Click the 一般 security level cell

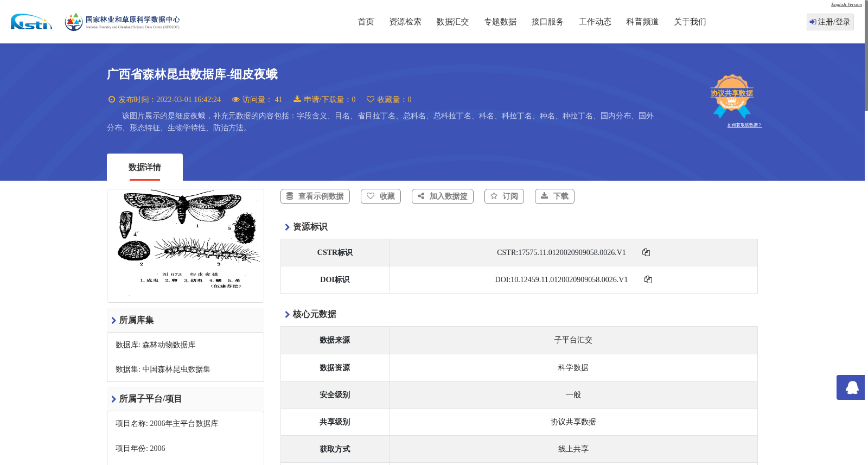573,395
